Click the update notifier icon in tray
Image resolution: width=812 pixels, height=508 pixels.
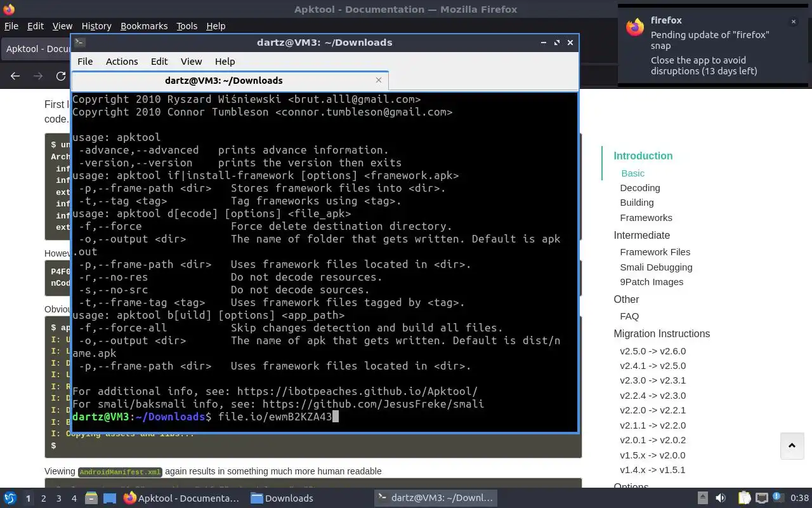(779, 498)
